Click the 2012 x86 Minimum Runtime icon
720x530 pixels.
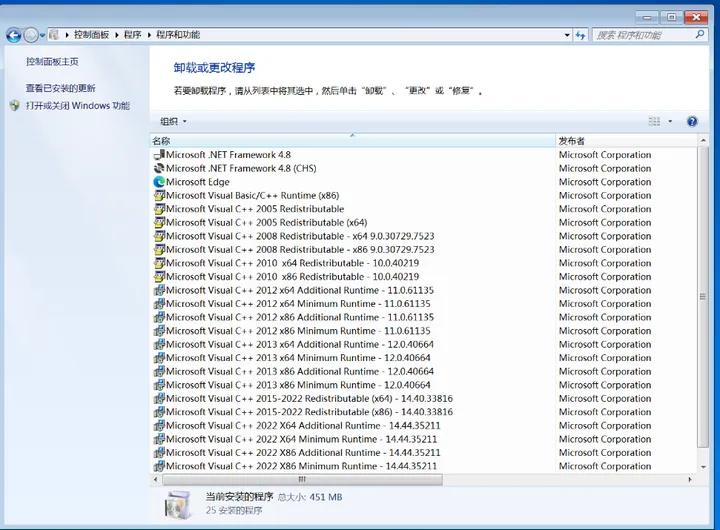pyautogui.click(x=159, y=331)
